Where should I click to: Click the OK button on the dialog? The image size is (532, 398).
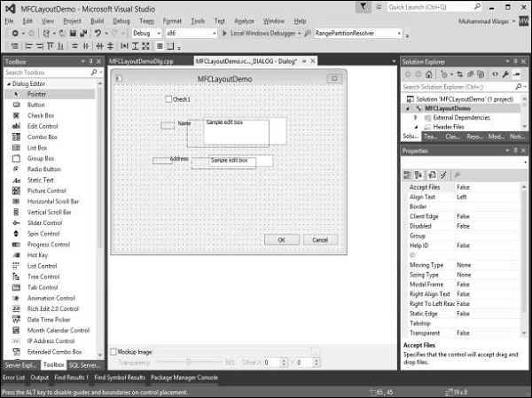281,239
